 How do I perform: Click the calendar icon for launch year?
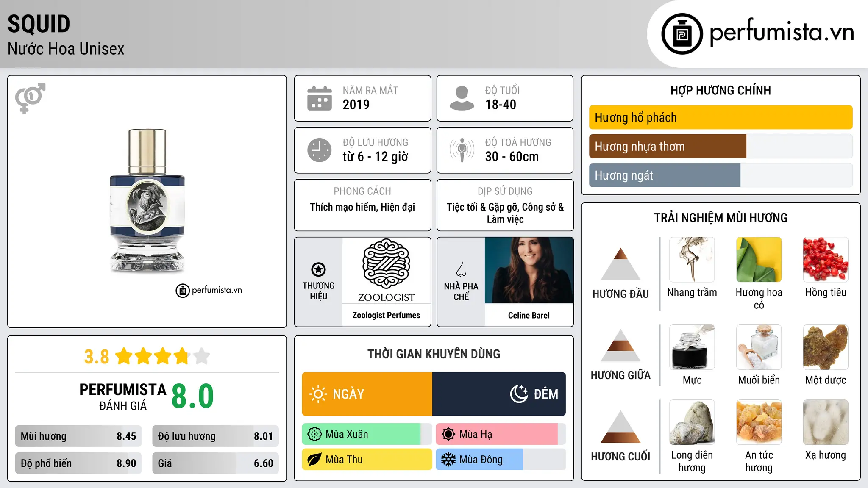pyautogui.click(x=320, y=98)
